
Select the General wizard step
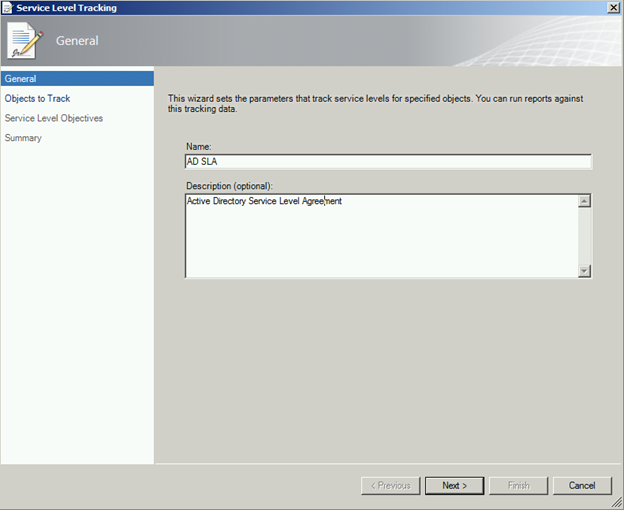coord(77,79)
